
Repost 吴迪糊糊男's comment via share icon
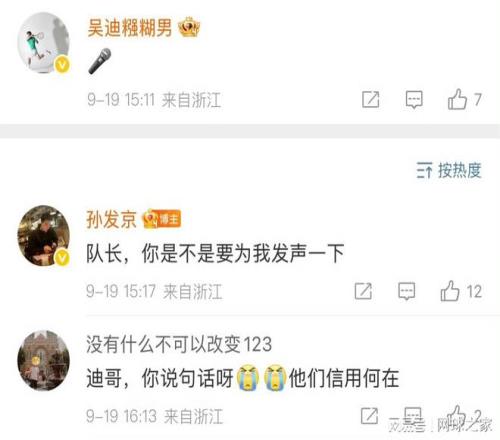pyautogui.click(x=371, y=99)
